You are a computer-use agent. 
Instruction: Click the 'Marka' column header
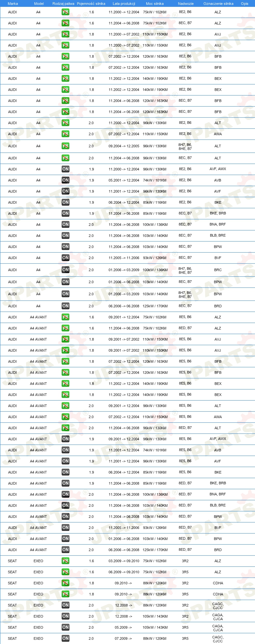point(13,4)
